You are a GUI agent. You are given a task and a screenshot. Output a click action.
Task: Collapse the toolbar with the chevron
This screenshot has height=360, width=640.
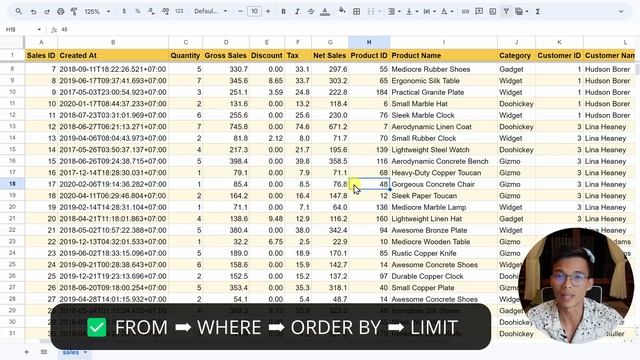coord(621,11)
